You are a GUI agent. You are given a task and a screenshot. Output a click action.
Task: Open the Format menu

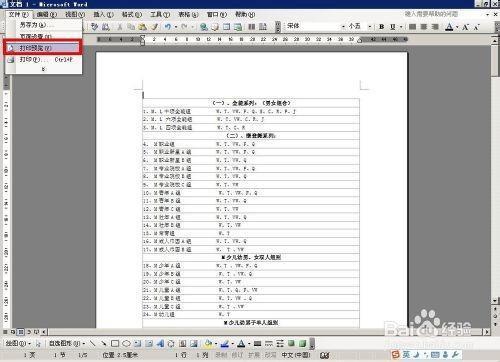(132, 14)
